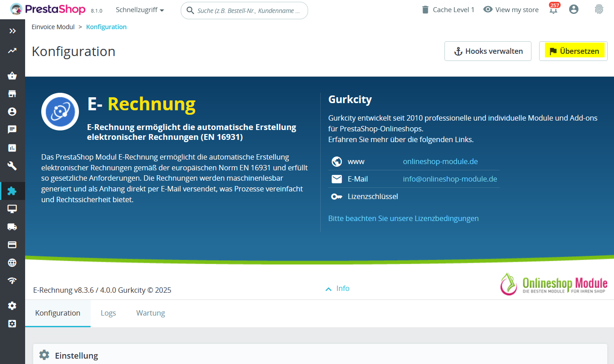Screen dimensions: 614x364
Task: Click Einvoice Modul breadcrumb
Action: [x=53, y=27]
